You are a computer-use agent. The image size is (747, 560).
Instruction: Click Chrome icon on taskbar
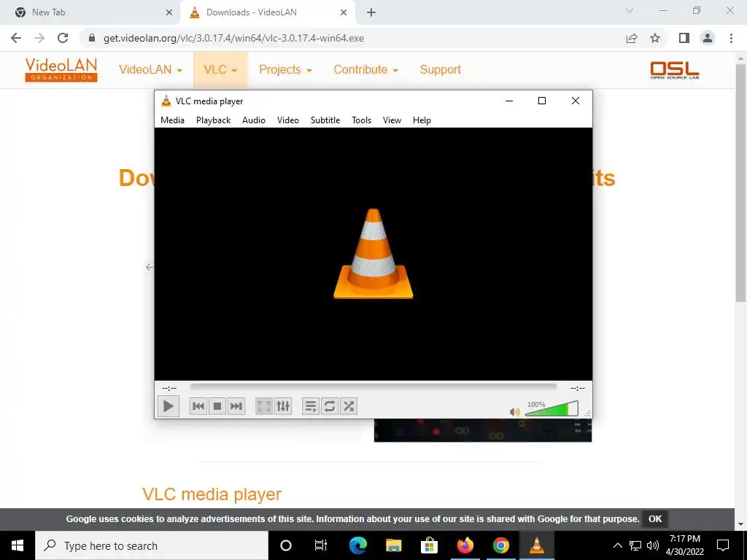500,545
